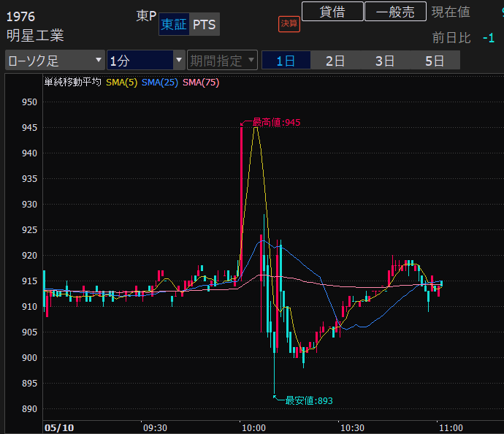Click the 05/10 date label

pyautogui.click(x=59, y=428)
